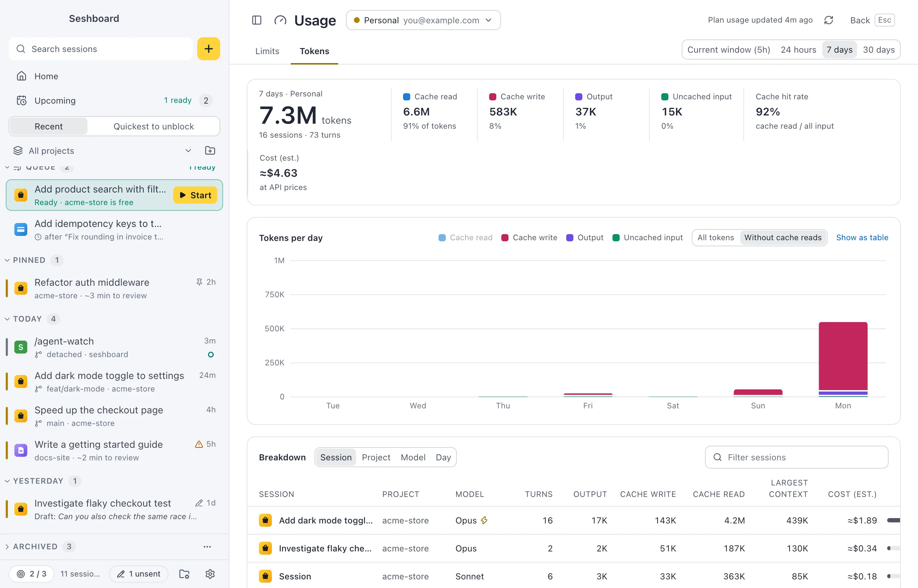The image size is (918, 588).
Task: Toggle Uncached input series in chart legend
Action: tap(648, 237)
